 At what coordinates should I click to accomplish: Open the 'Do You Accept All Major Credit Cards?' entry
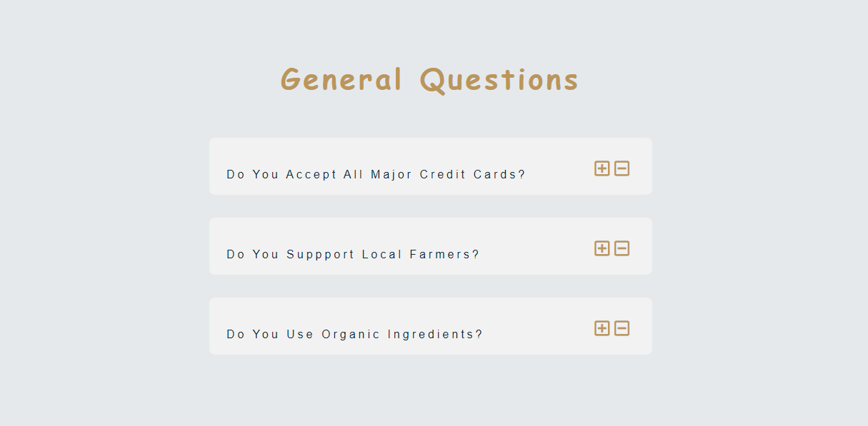[375, 174]
